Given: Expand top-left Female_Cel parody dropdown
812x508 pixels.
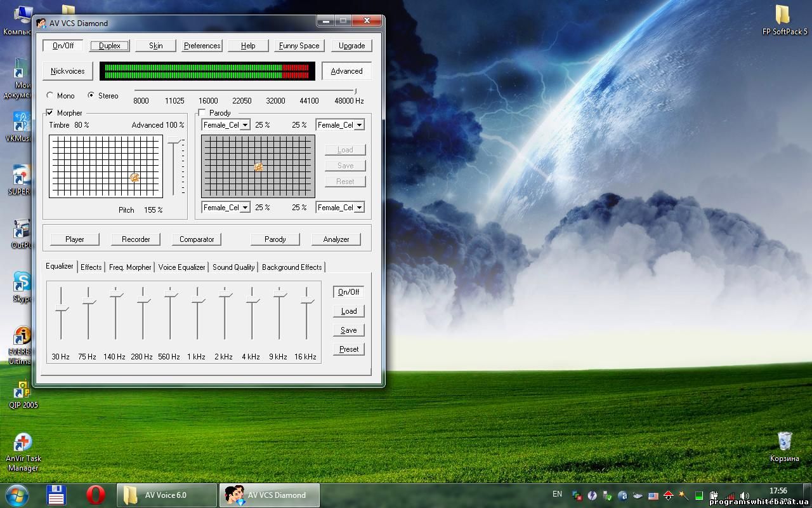Looking at the screenshot, I should pos(245,125).
